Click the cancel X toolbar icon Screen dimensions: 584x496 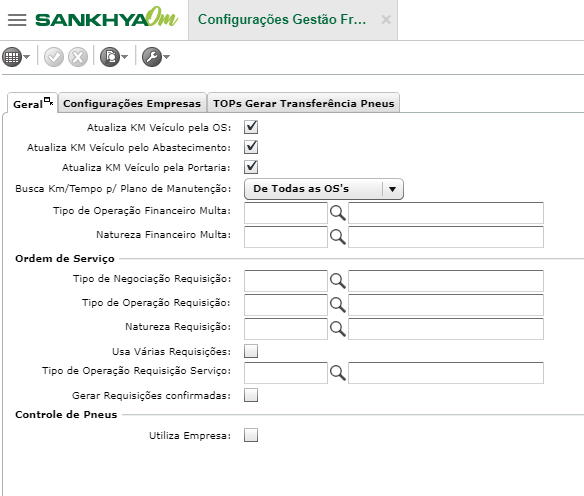(x=78, y=57)
